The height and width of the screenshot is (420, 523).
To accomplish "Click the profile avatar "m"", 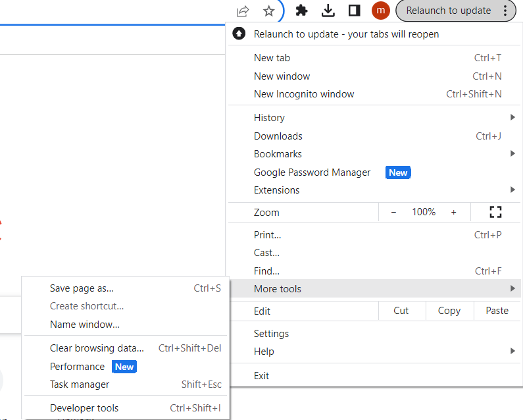I will pos(380,11).
